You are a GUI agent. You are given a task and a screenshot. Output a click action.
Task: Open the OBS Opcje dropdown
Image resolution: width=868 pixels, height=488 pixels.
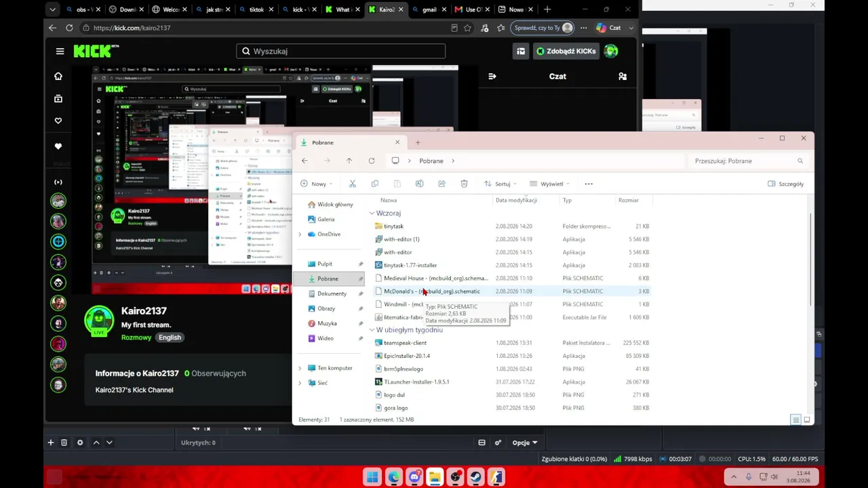tap(525, 443)
